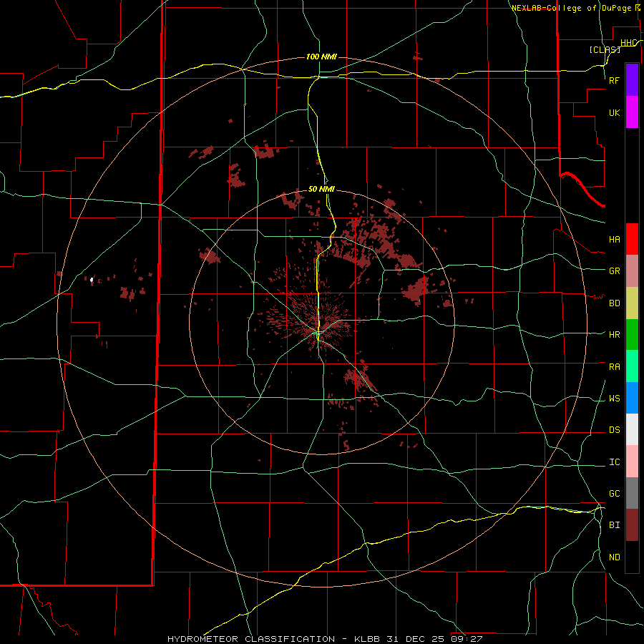The height and width of the screenshot is (644, 644).
Task: Click the HHC product code label
Action: tap(630, 43)
